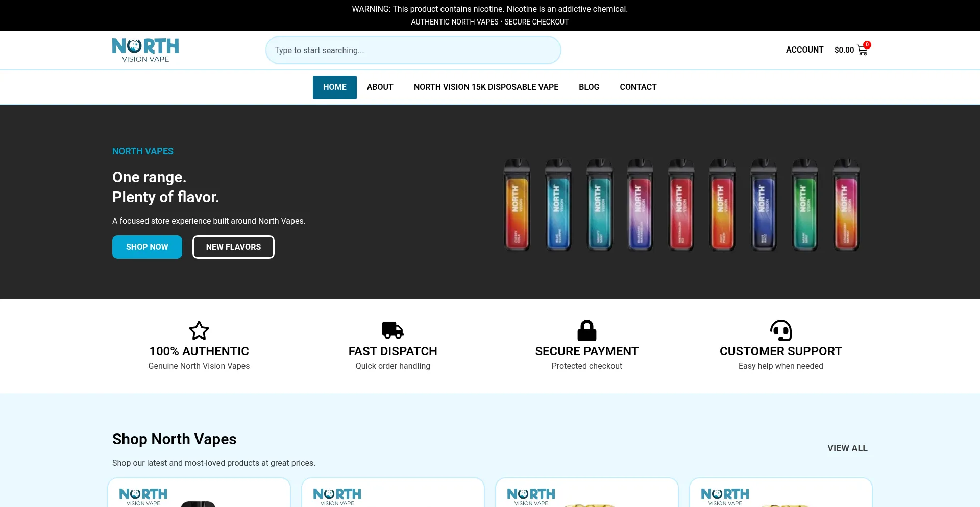980x507 pixels.
Task: Click the 'NORTH VAPES' hero label
Action: 143,151
